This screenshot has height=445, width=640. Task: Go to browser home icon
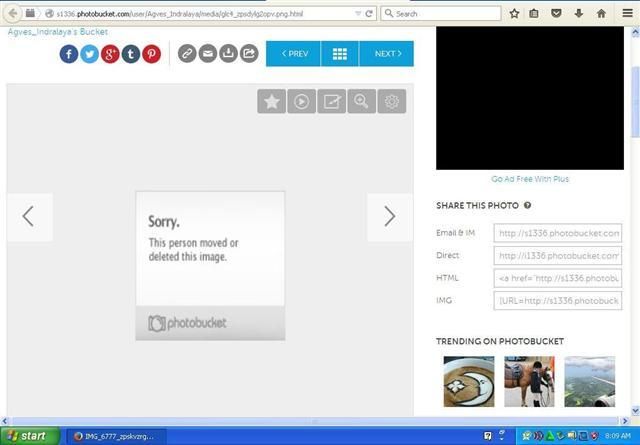click(x=601, y=13)
